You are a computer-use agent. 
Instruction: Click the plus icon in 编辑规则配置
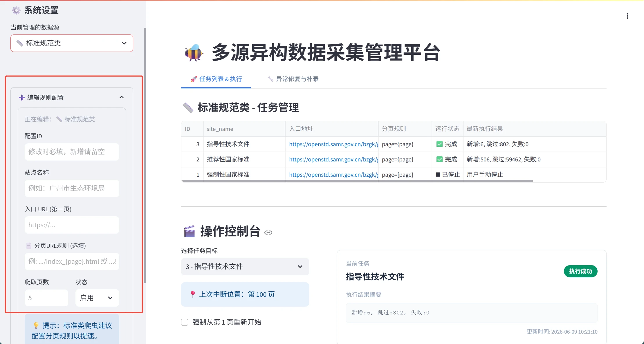coord(21,98)
